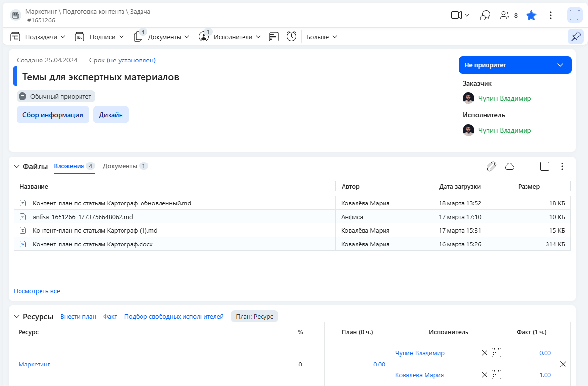The height and width of the screenshot is (386, 588).
Task: Open the Чупин Владимир link in resources
Action: (x=420, y=353)
